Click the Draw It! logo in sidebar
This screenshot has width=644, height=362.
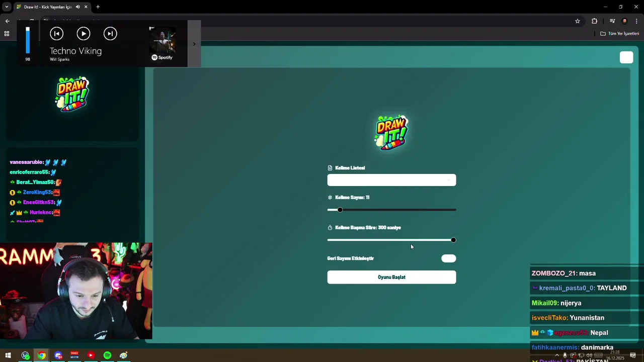pos(73,94)
